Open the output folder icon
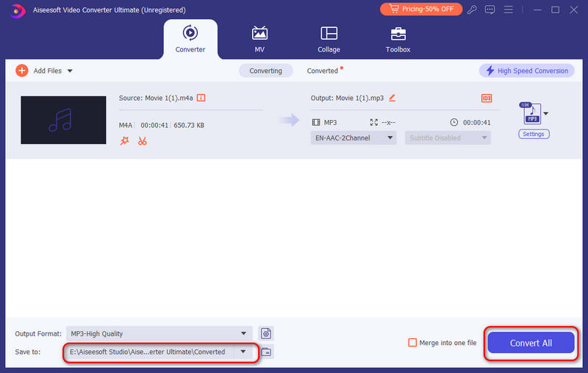 [x=266, y=352]
